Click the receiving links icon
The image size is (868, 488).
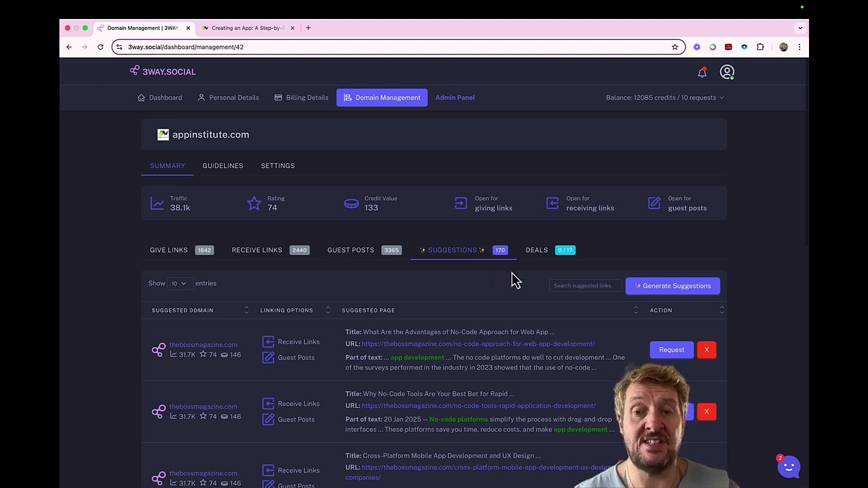(x=552, y=203)
